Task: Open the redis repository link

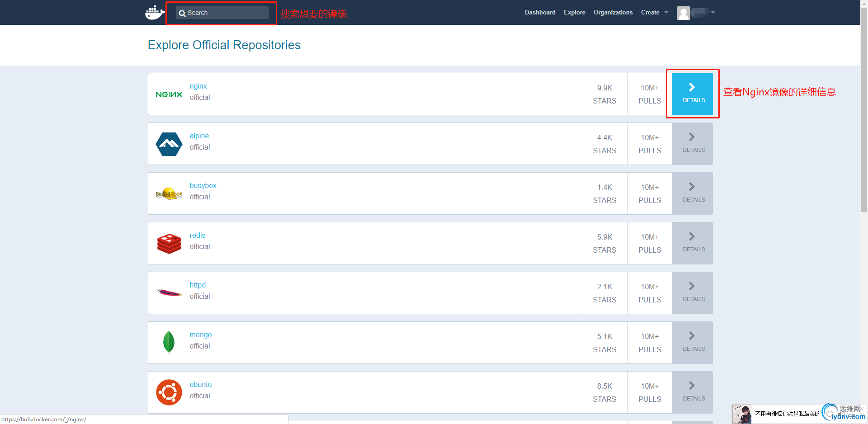Action: (x=197, y=235)
